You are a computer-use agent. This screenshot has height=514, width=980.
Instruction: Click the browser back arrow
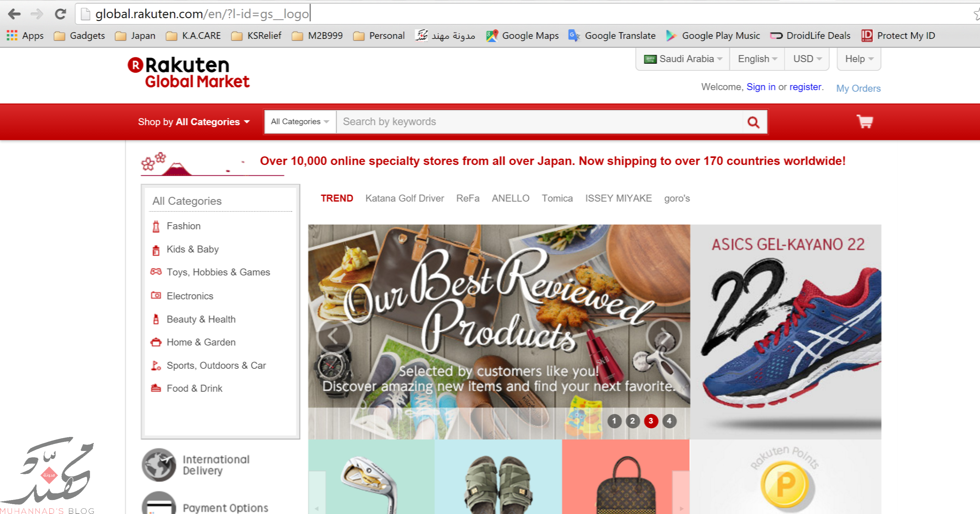14,14
